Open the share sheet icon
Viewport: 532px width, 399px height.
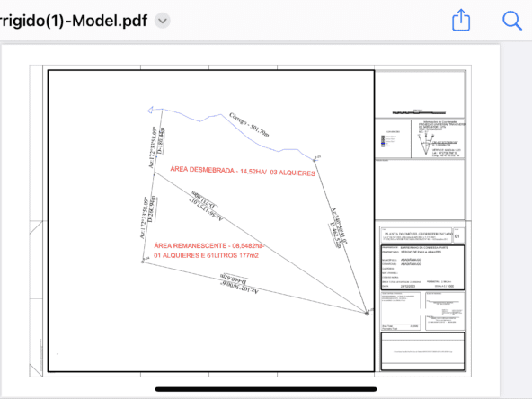pyautogui.click(x=461, y=21)
